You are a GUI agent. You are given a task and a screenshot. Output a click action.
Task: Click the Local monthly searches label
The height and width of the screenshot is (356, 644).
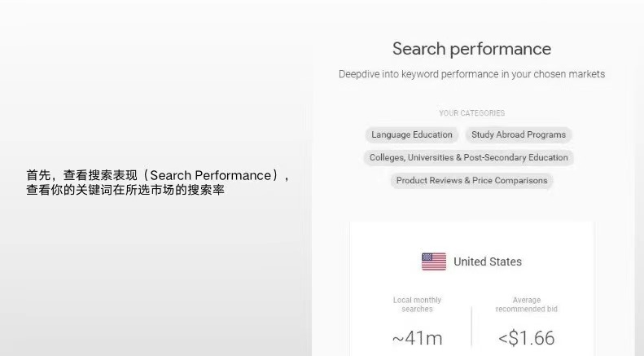click(x=417, y=305)
